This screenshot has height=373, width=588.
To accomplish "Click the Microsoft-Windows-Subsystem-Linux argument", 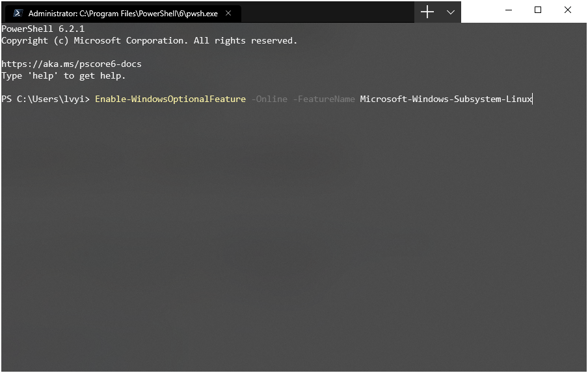I will (x=446, y=99).
